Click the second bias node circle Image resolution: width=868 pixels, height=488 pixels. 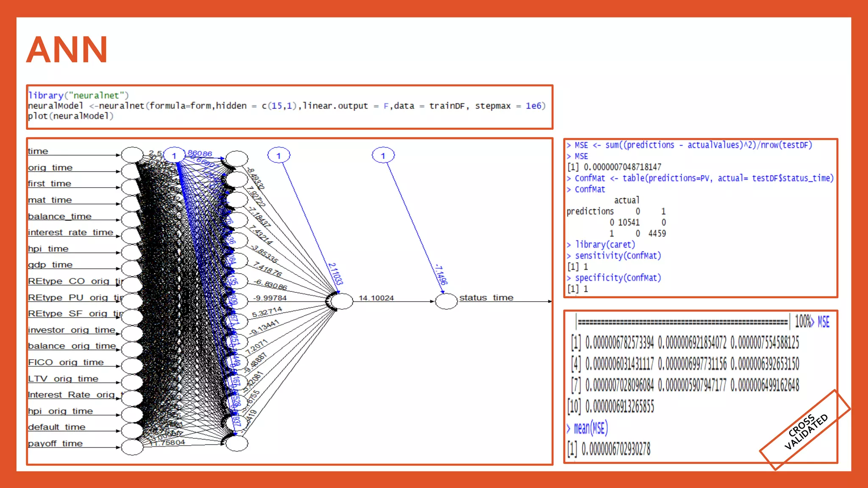coord(278,155)
